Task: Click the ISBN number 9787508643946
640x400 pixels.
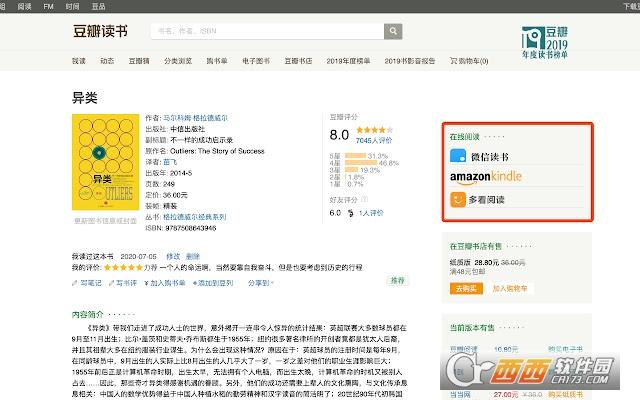Action: [191, 228]
